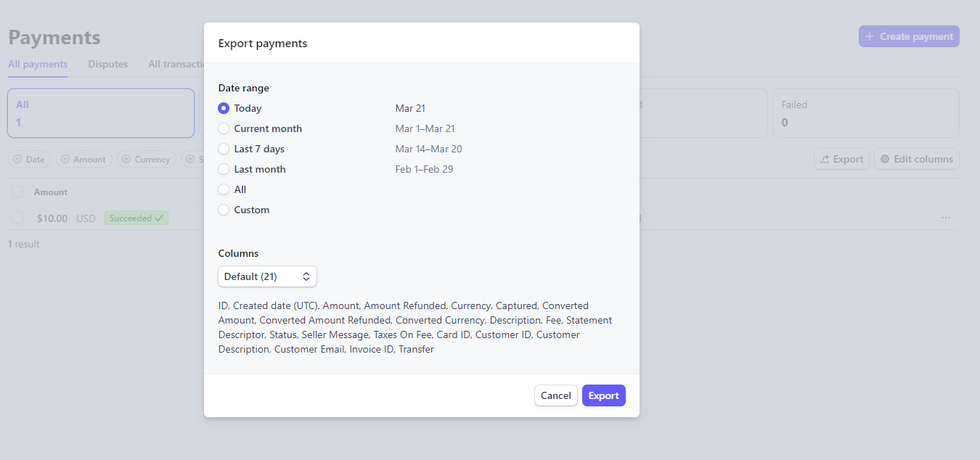Click the plus icon on Currency filter
The width and height of the screenshot is (980, 460).
click(126, 159)
